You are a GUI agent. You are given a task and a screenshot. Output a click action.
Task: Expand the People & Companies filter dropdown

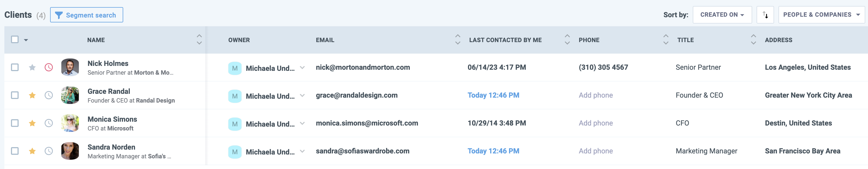[821, 15]
